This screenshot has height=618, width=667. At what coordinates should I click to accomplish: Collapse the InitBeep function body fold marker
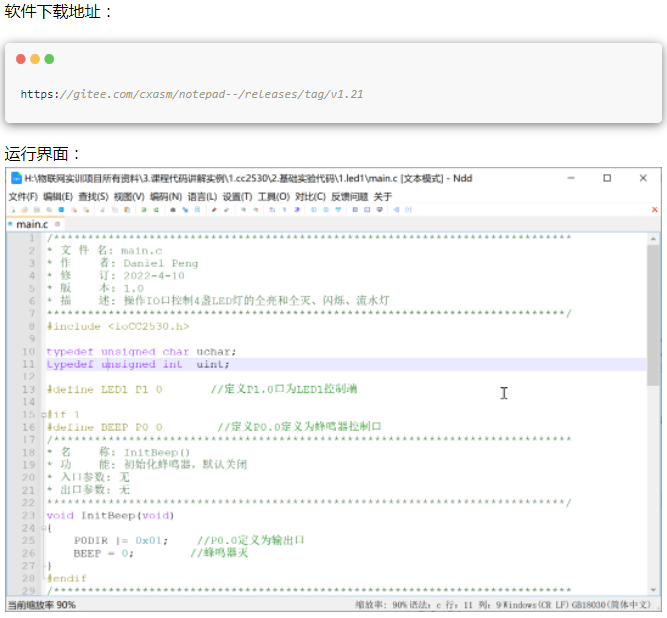(x=43, y=528)
